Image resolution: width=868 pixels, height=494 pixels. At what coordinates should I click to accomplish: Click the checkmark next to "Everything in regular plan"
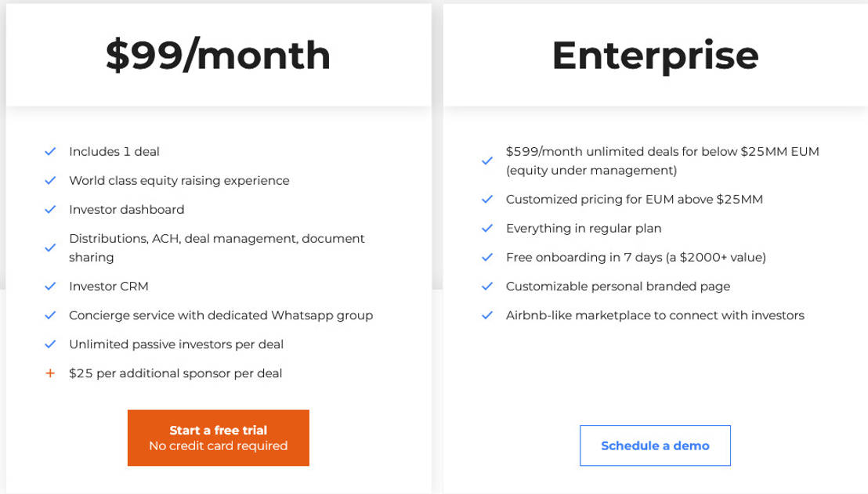pyautogui.click(x=487, y=228)
